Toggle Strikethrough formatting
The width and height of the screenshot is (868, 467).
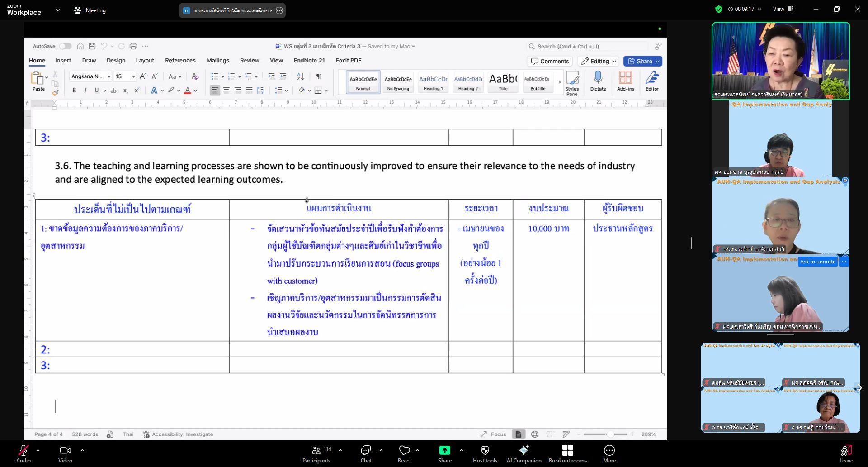pos(113,91)
